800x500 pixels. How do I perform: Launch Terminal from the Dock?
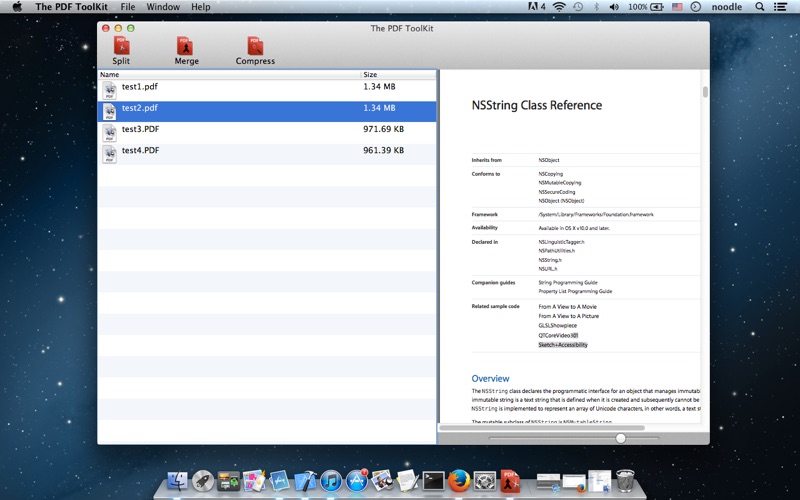point(433,481)
